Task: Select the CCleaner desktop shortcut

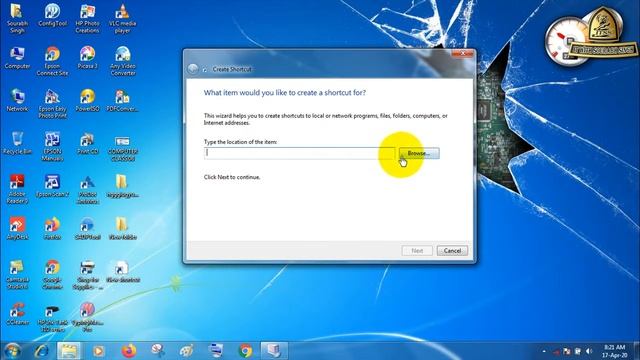Action: pyautogui.click(x=17, y=313)
